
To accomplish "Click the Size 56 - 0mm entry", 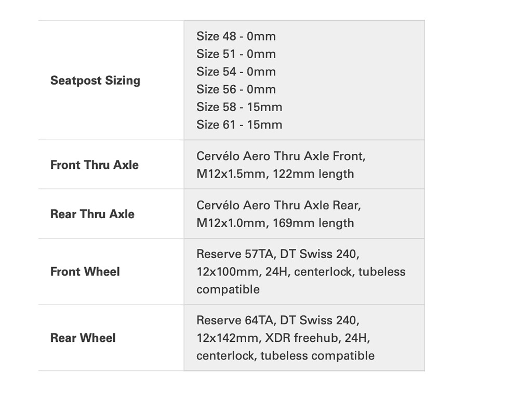I will tap(236, 89).
